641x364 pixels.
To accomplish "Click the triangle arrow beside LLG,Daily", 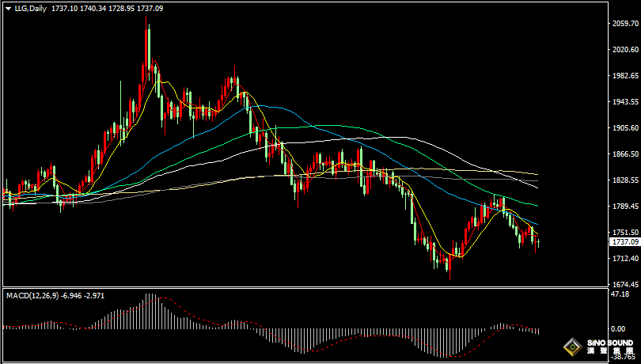I will click(x=8, y=7).
